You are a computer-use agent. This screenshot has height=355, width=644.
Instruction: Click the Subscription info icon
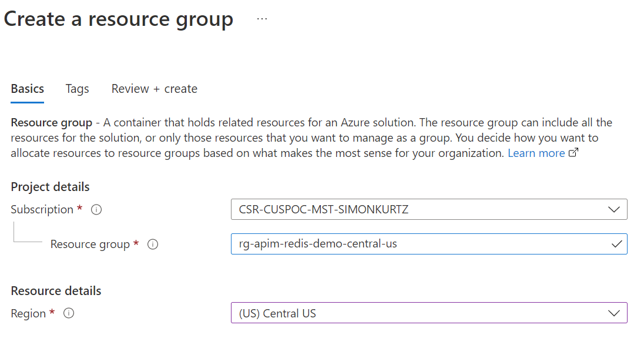tap(97, 210)
